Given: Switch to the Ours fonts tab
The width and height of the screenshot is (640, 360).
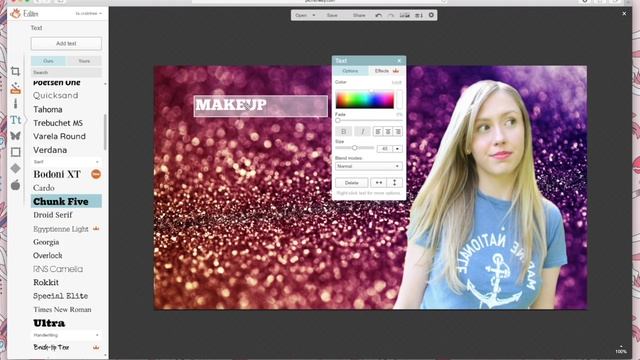Looking at the screenshot, I should click(48, 61).
